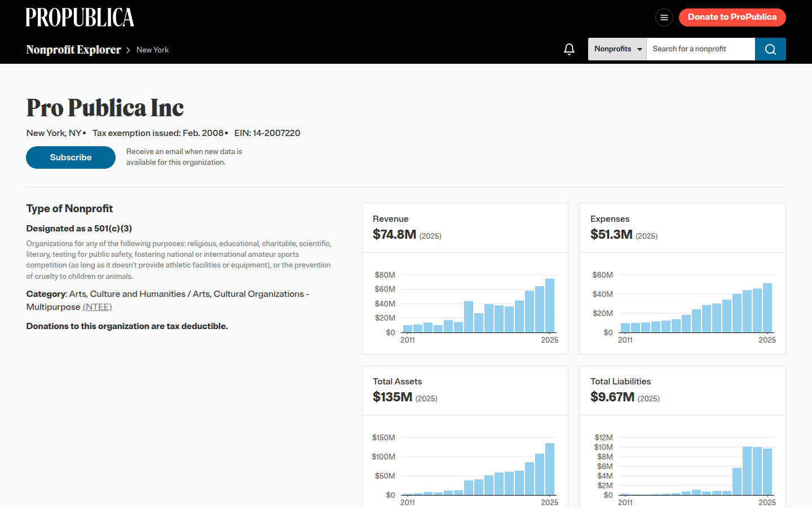Click the EIN: 14-2007220 text
The height and width of the screenshot is (508, 812).
coord(267,133)
